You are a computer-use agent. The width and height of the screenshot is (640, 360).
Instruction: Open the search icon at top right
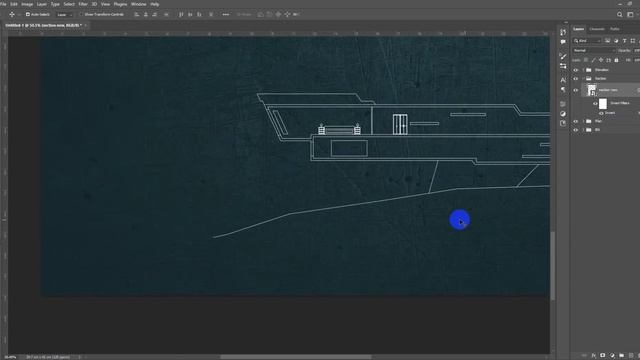pos(620,14)
